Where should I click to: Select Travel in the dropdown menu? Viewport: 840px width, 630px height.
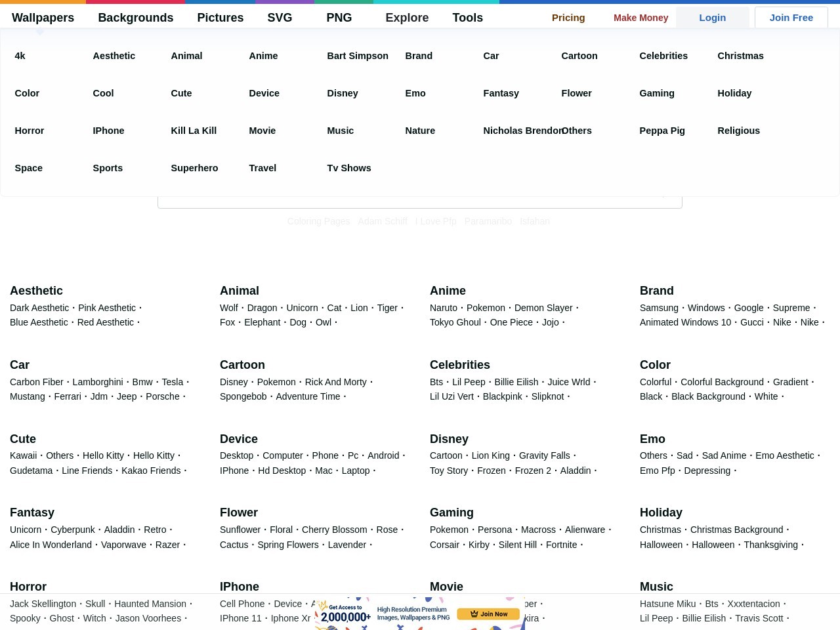coord(262,168)
